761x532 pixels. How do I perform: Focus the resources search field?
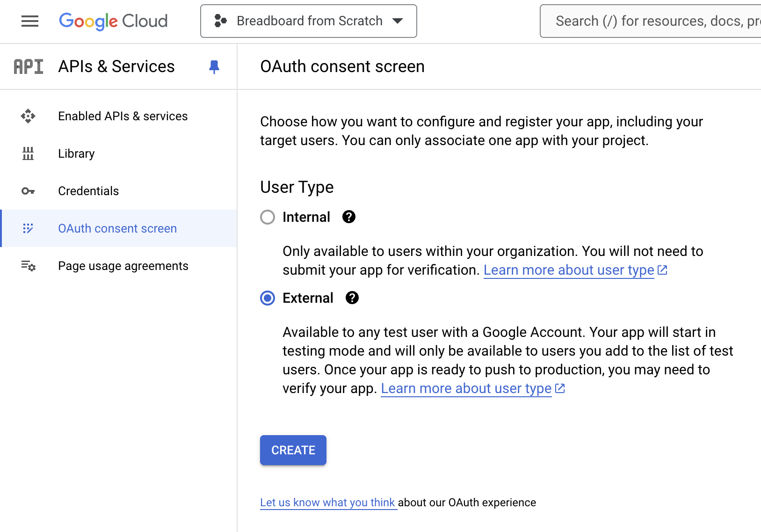[x=651, y=21]
